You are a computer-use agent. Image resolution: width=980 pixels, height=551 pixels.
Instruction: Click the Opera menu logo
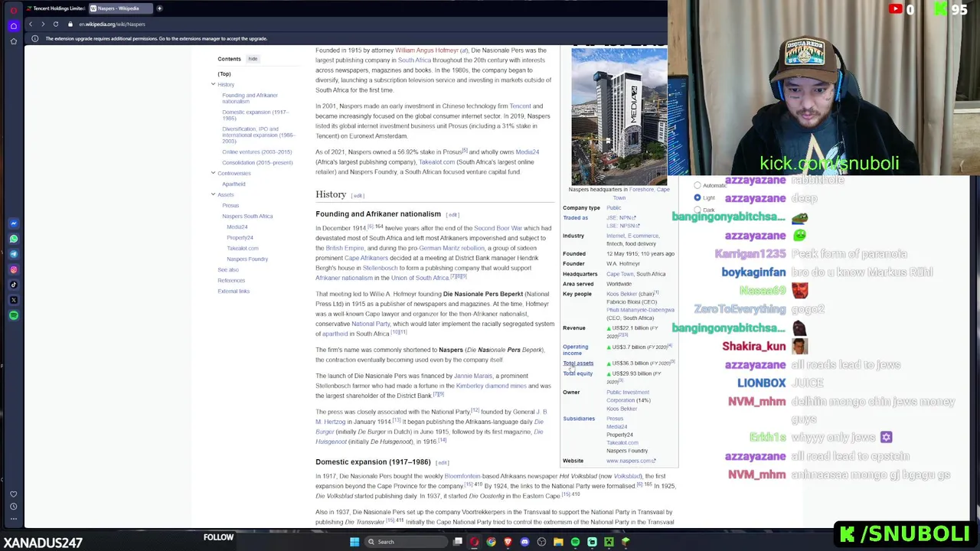(14, 10)
